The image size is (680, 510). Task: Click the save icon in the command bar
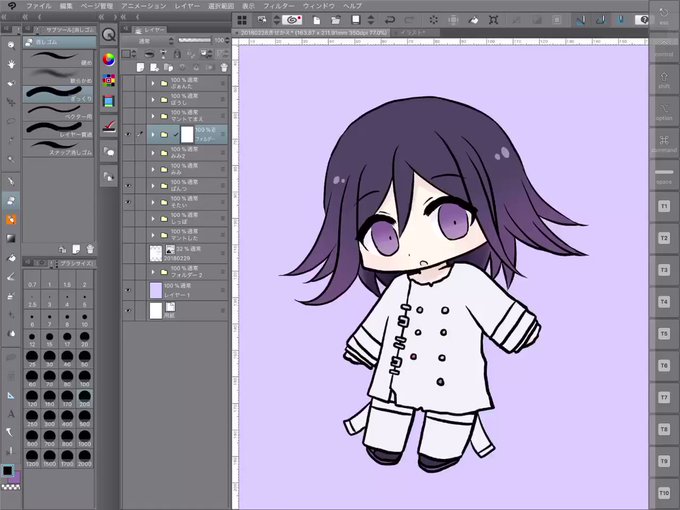(356, 20)
